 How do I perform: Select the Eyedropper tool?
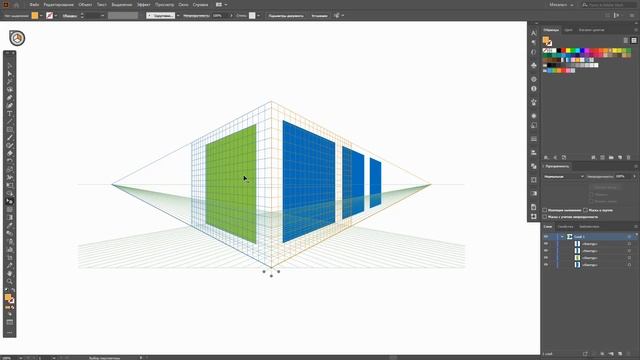point(9,225)
